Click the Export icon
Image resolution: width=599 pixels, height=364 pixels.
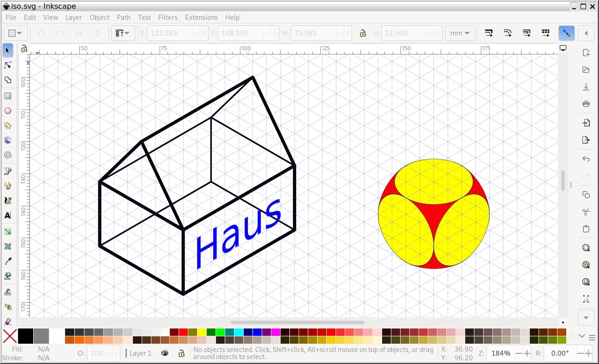pos(586,140)
